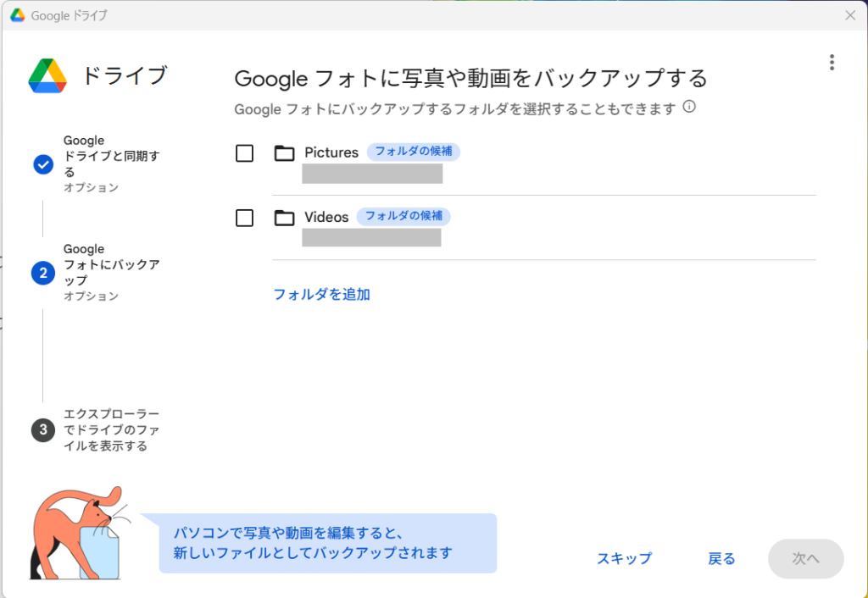Close the Google ドライブ window
This screenshot has width=868, height=598.
pos(850,15)
